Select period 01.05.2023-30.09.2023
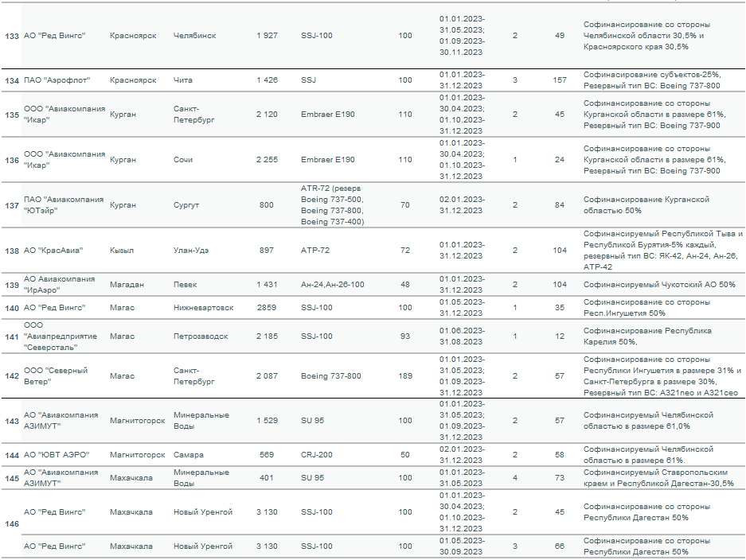The width and height of the screenshot is (746, 560). click(x=462, y=546)
